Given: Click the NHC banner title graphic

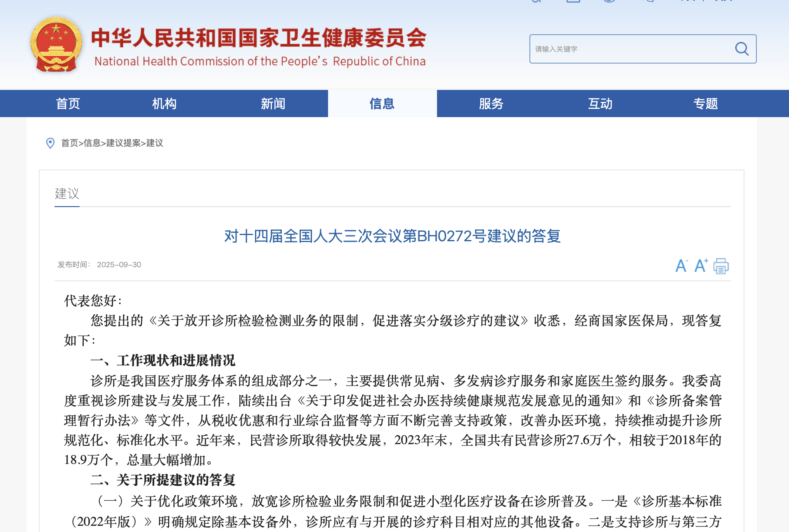Looking at the screenshot, I should click(x=259, y=46).
